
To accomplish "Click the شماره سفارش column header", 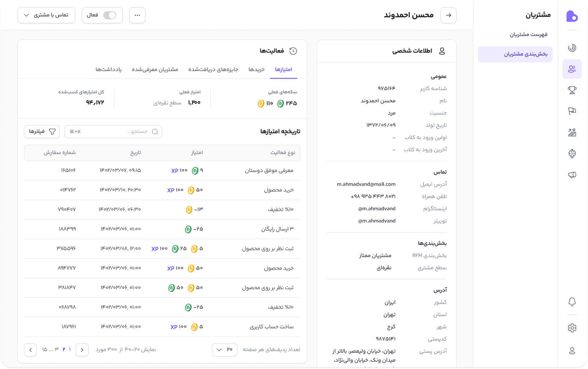I will 59,153.
